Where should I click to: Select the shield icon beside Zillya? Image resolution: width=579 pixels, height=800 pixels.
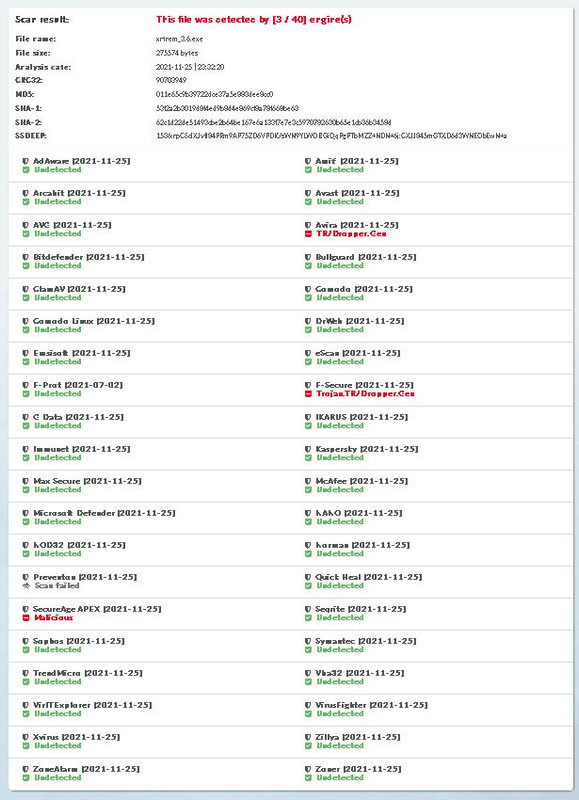pyautogui.click(x=308, y=737)
